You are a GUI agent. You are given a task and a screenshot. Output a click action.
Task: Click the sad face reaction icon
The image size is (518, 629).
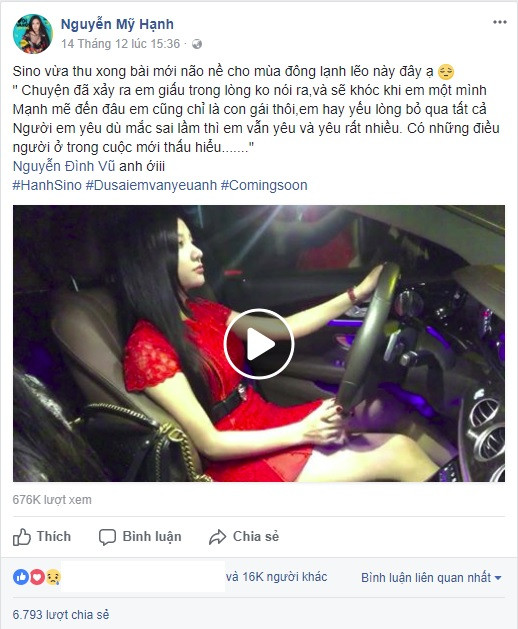coord(53,577)
